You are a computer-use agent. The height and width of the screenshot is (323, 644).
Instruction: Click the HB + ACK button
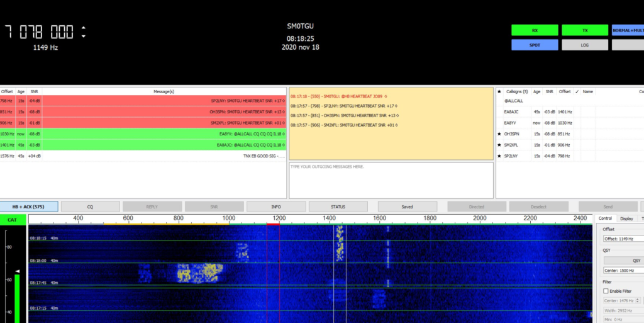point(28,207)
